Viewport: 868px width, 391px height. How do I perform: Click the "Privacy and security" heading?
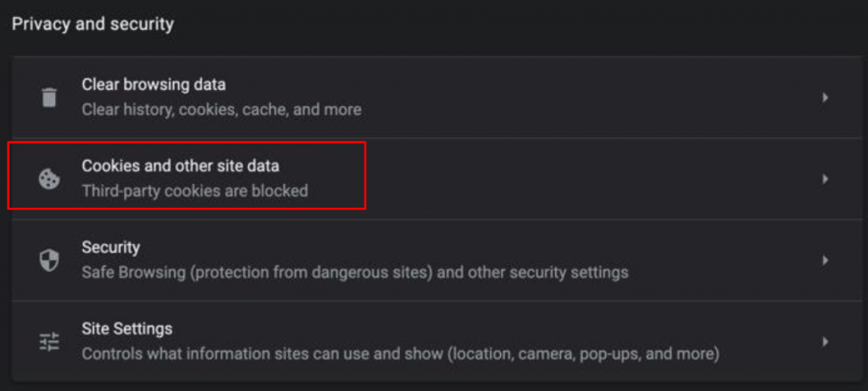(x=92, y=24)
